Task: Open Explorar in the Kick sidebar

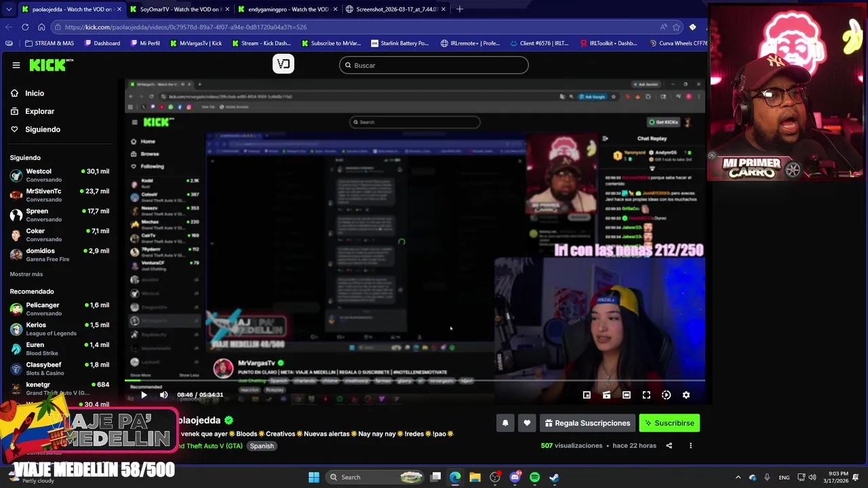Action: pos(39,111)
